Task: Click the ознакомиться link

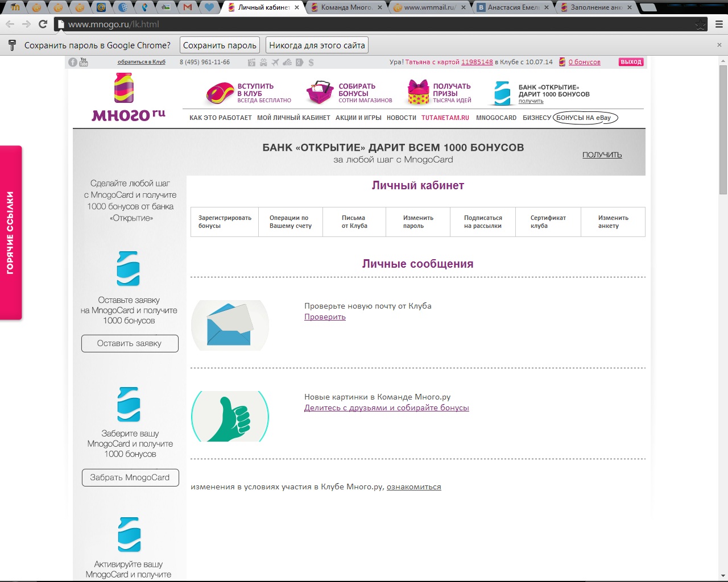Action: click(x=414, y=487)
